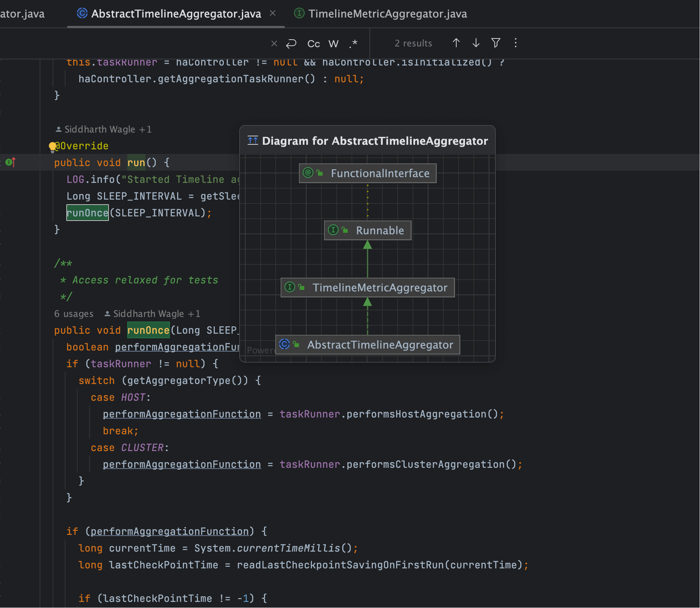Click the run method name
The width and height of the screenshot is (700, 608).
pos(136,163)
